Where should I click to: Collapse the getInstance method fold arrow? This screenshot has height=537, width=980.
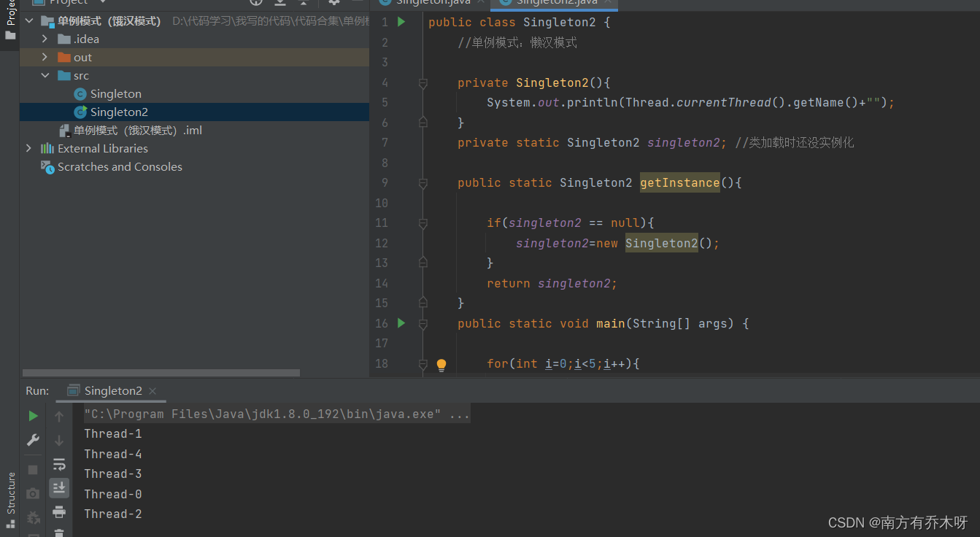[423, 182]
